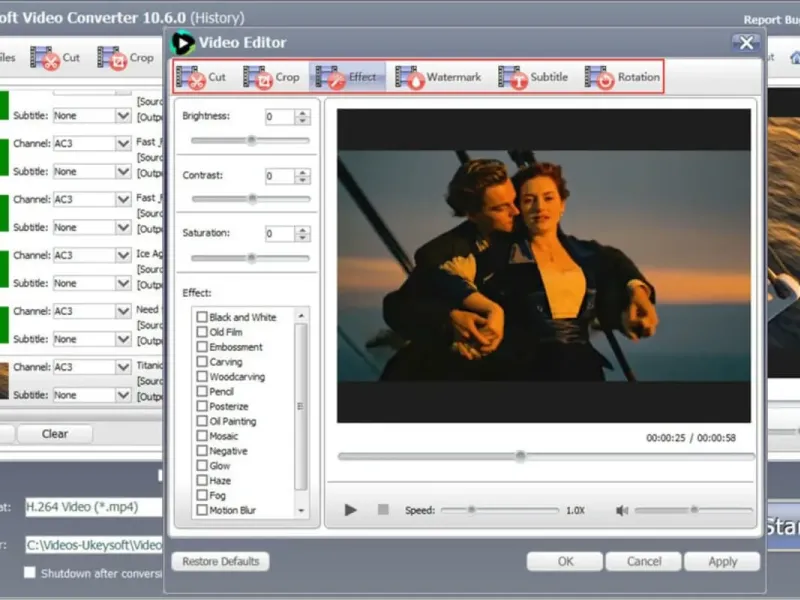The image size is (800, 600).
Task: Increase Saturation with the up stepper arrow
Action: click(303, 230)
